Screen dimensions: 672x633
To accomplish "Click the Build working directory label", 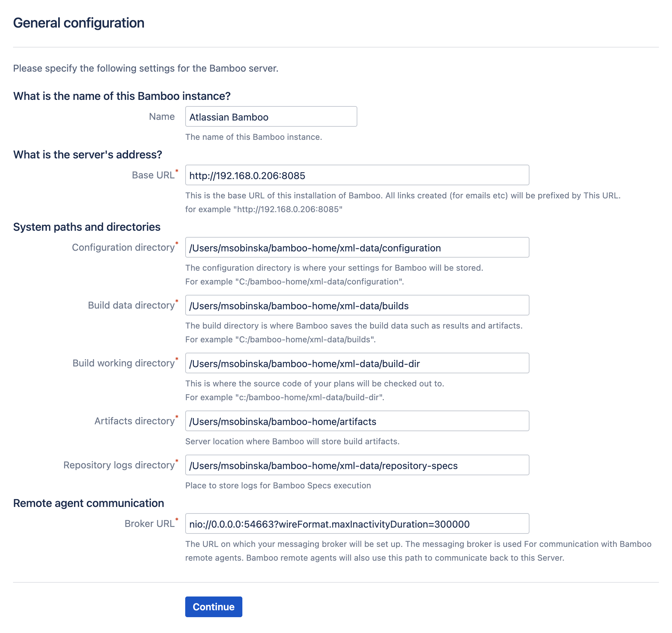I will click(x=124, y=363).
